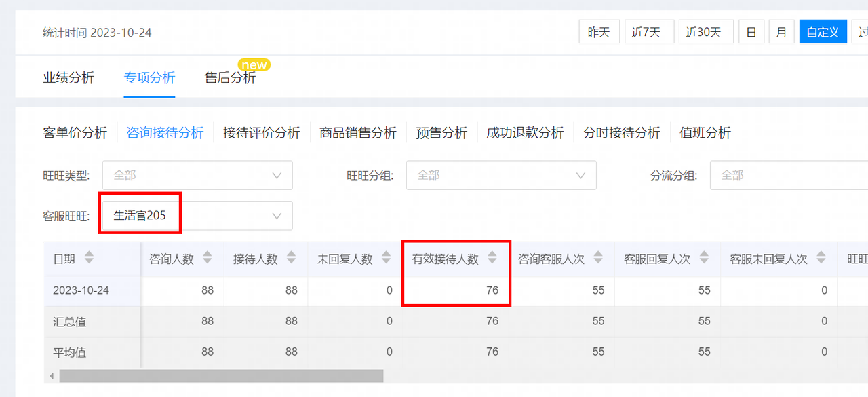Viewport: 868px width, 397px height.
Task: Select the 接待评价分析 sub-tab
Action: 261,133
